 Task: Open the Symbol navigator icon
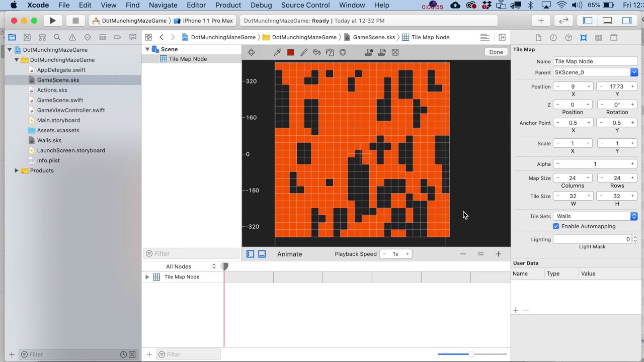pos(42,37)
